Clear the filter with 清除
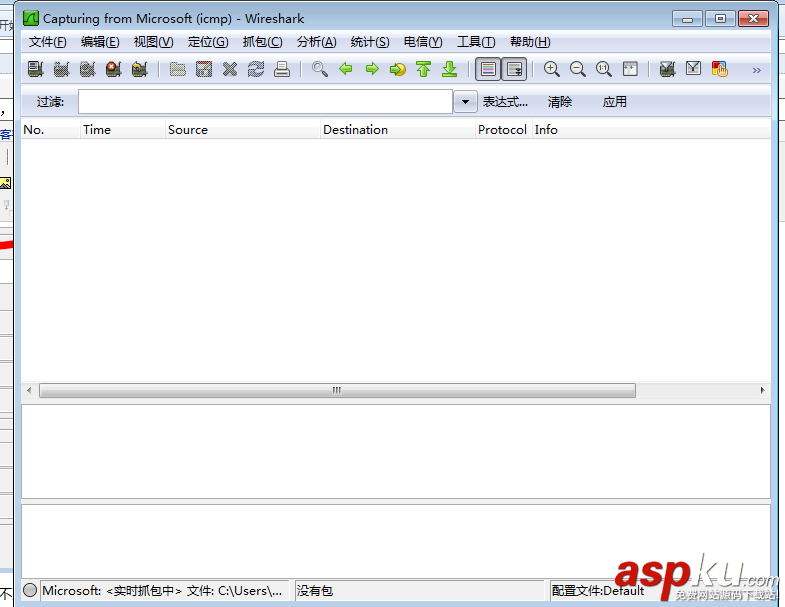 click(x=560, y=102)
